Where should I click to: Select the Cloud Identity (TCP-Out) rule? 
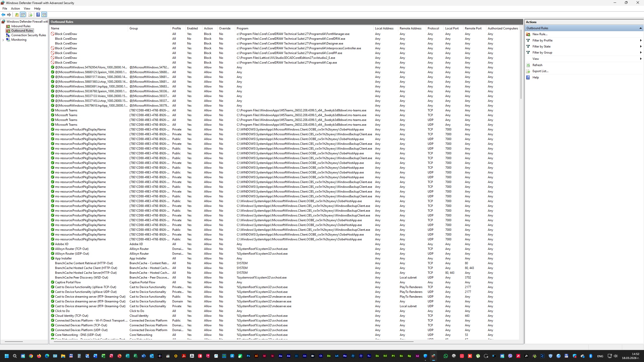click(284, 316)
